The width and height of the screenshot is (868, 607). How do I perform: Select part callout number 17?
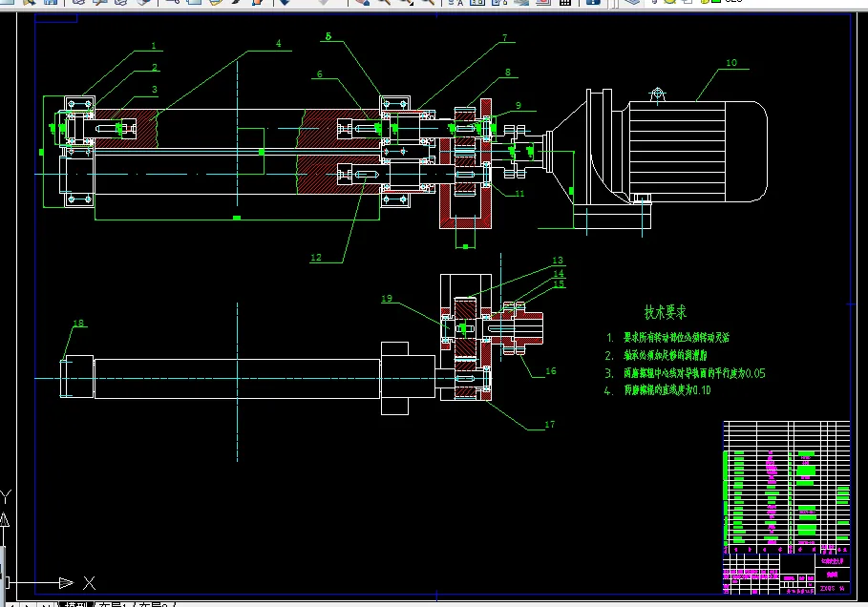[550, 425]
